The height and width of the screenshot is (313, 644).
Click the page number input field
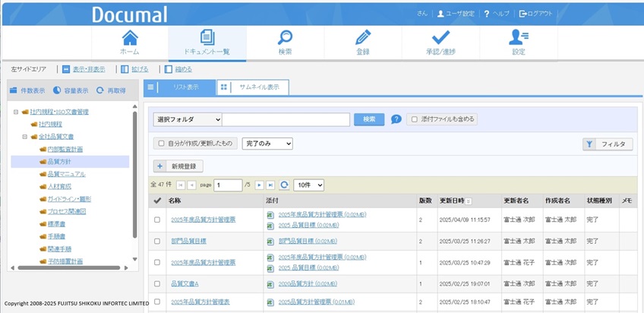[228, 185]
